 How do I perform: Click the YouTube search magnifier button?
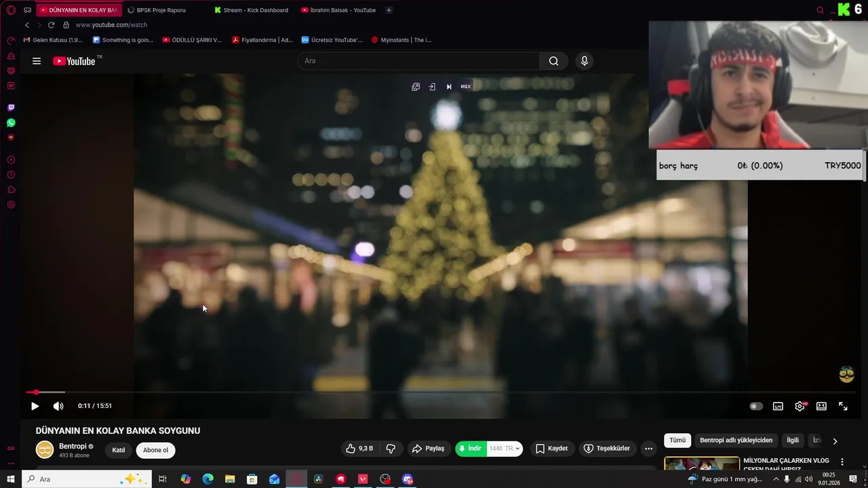[x=553, y=61]
